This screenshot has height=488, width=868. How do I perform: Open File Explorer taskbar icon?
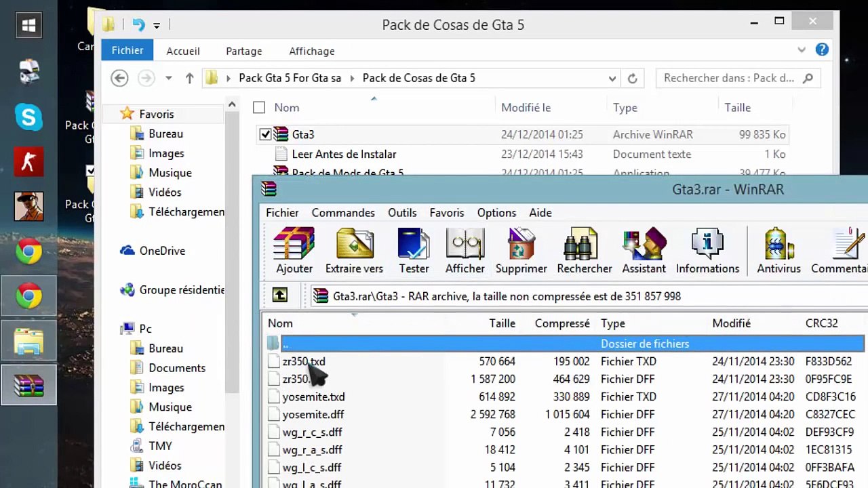(x=28, y=341)
